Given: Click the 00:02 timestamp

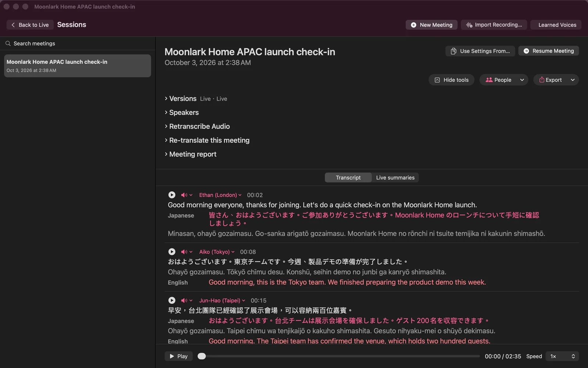Looking at the screenshot, I should 255,195.
